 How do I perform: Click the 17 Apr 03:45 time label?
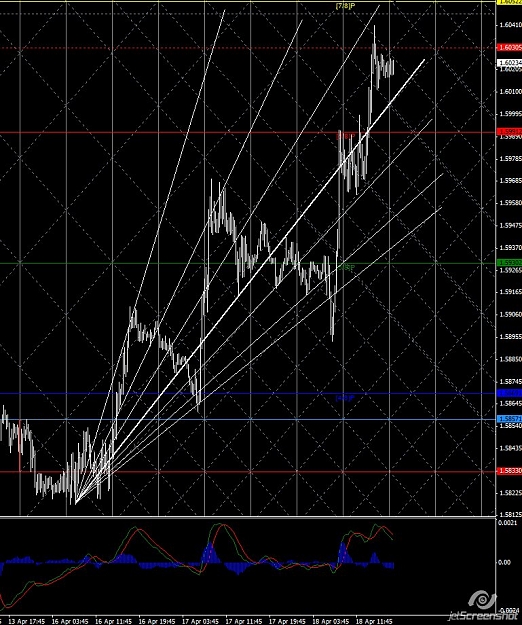click(200, 621)
